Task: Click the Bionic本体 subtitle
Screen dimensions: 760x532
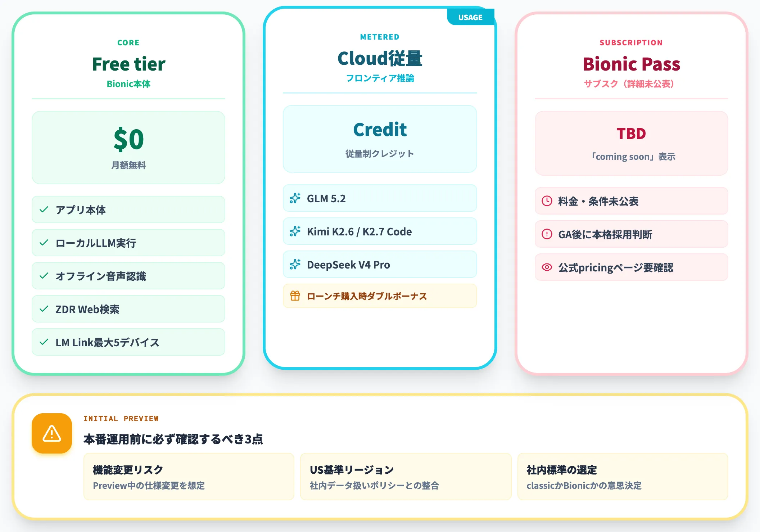Action: click(x=128, y=84)
